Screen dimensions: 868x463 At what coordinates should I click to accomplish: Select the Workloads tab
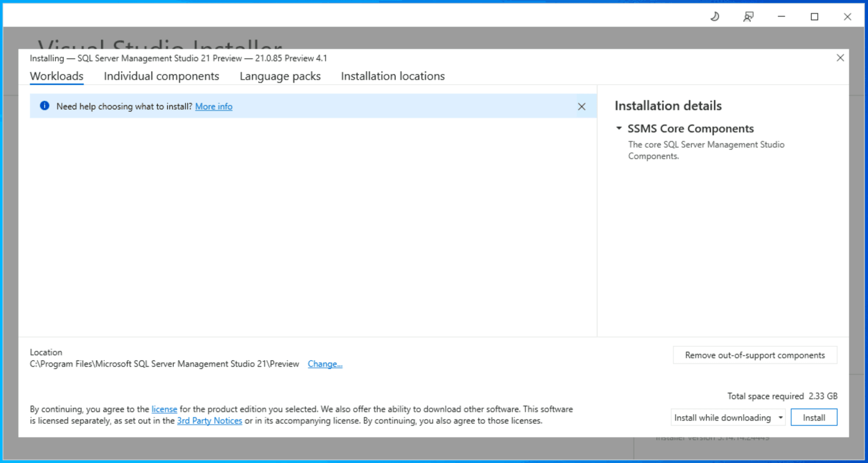tap(56, 76)
